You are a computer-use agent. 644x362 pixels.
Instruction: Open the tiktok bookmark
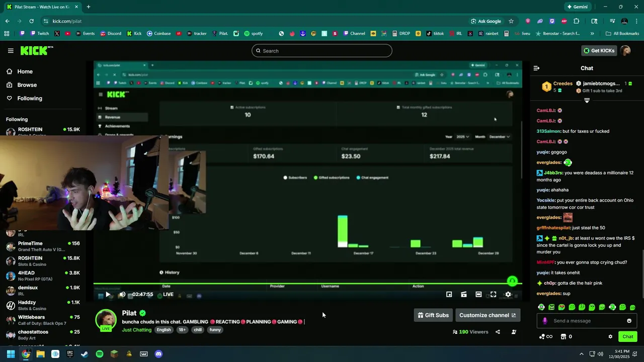pyautogui.click(x=435, y=34)
